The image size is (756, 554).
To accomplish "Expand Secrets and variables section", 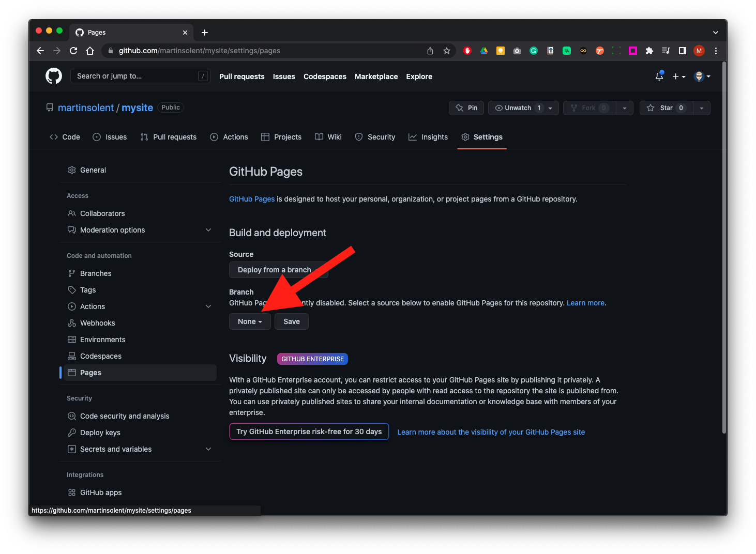I will (x=208, y=449).
